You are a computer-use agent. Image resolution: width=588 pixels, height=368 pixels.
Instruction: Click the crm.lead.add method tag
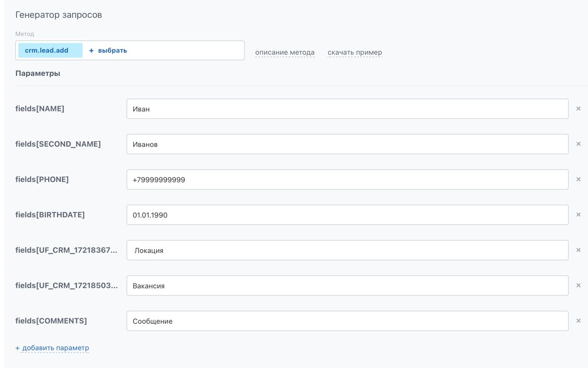tap(51, 50)
